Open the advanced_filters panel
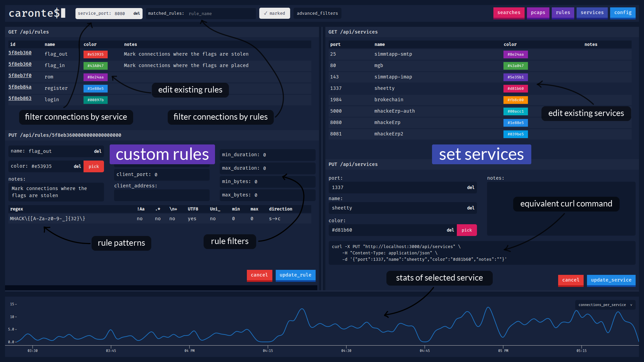The image size is (644, 362). (317, 13)
